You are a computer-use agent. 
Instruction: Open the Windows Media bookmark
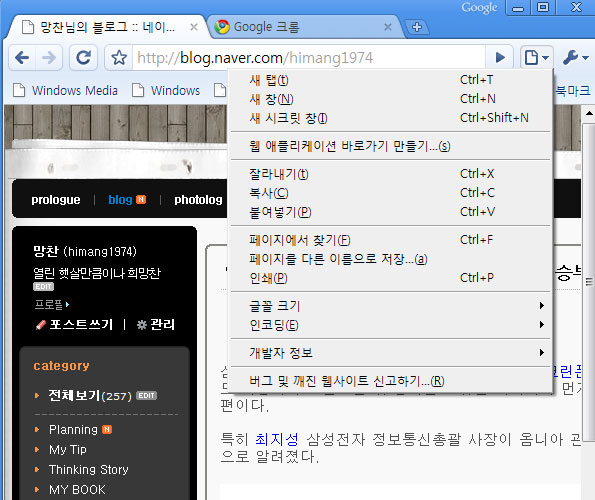65,90
